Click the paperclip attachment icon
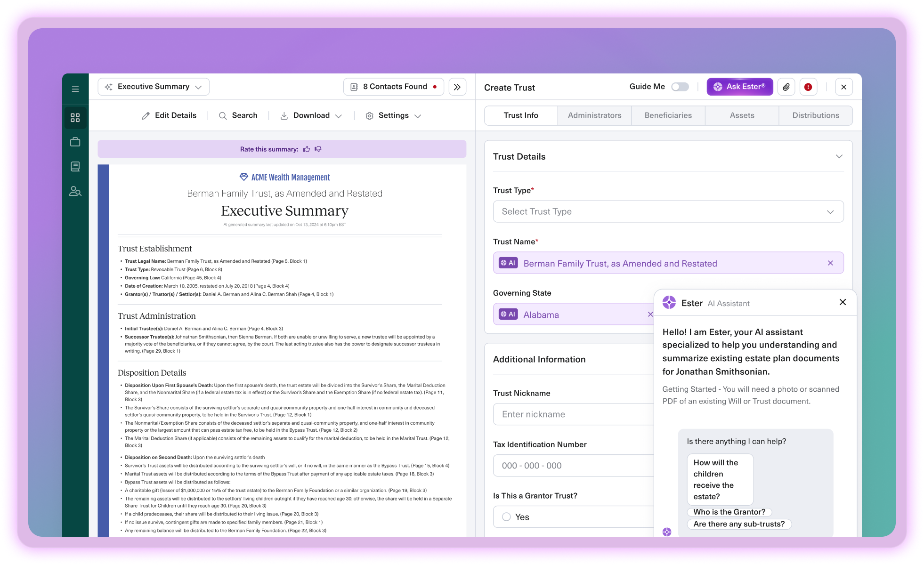The width and height of the screenshot is (924, 565). pos(786,87)
